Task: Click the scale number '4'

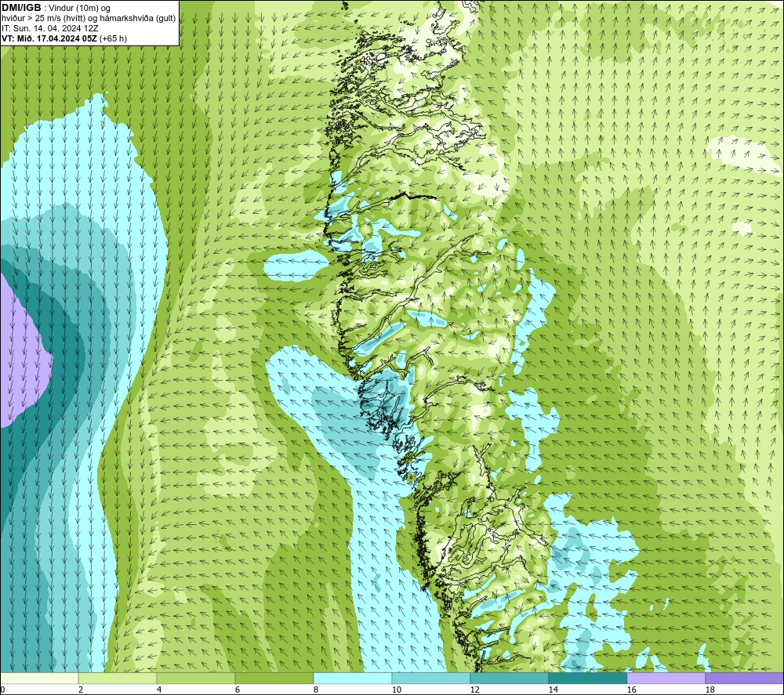Action: coord(158,690)
